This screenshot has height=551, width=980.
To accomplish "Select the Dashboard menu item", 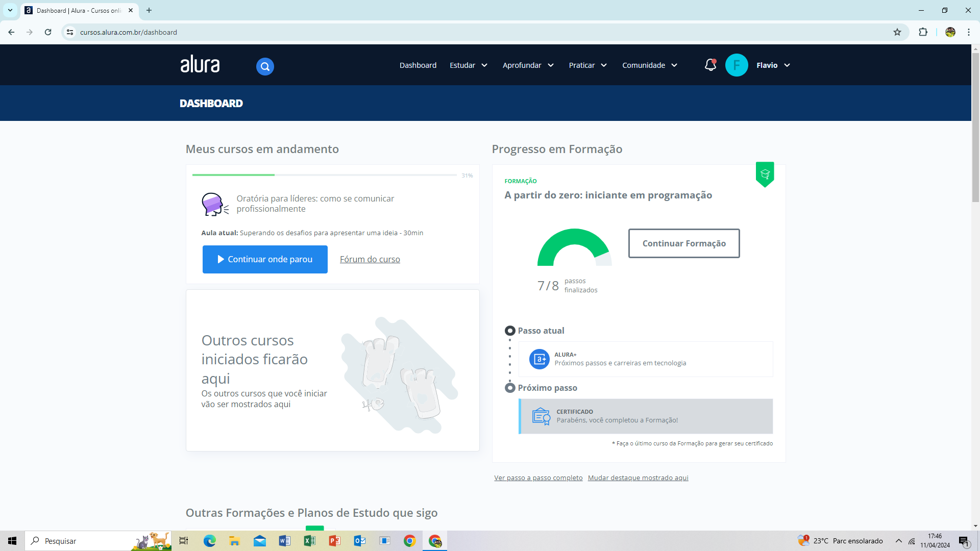I will pos(418,65).
